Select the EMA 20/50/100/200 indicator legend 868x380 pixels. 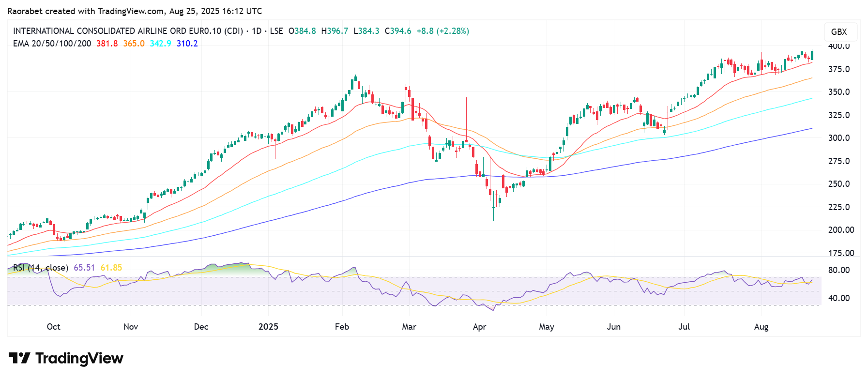click(52, 44)
